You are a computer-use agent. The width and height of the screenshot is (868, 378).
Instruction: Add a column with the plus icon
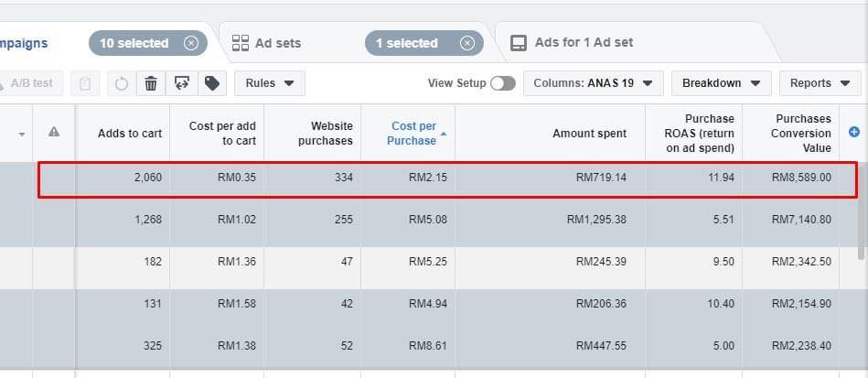(854, 133)
